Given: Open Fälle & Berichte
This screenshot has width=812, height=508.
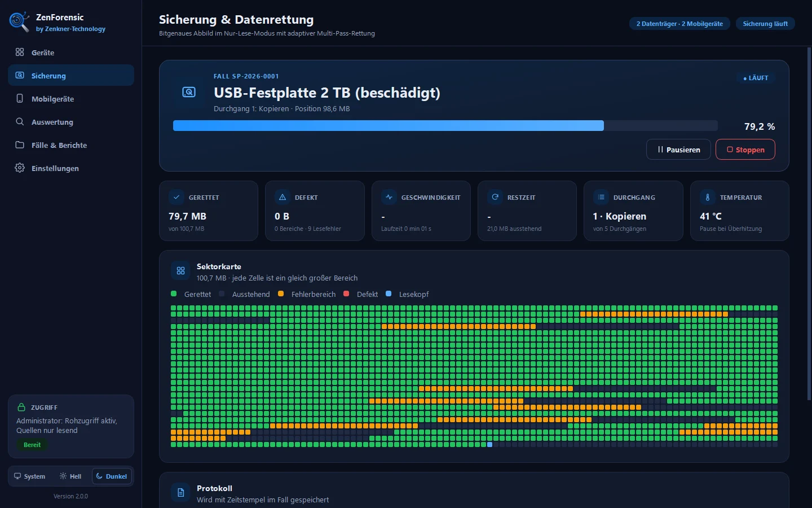Looking at the screenshot, I should (x=70, y=145).
